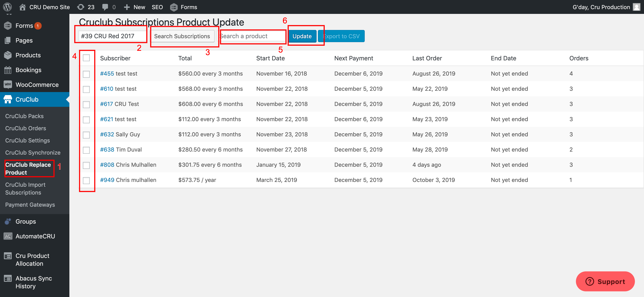Open subscription link #455
The height and width of the screenshot is (297, 644).
pos(107,73)
